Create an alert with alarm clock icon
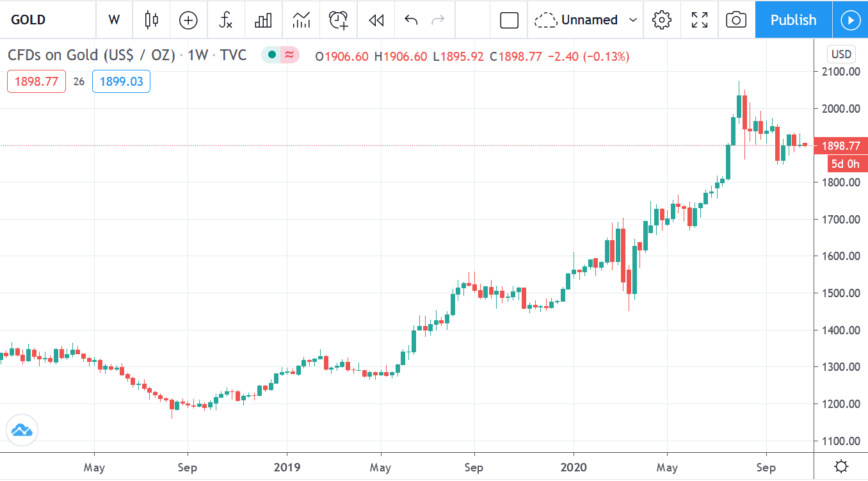 (x=339, y=20)
